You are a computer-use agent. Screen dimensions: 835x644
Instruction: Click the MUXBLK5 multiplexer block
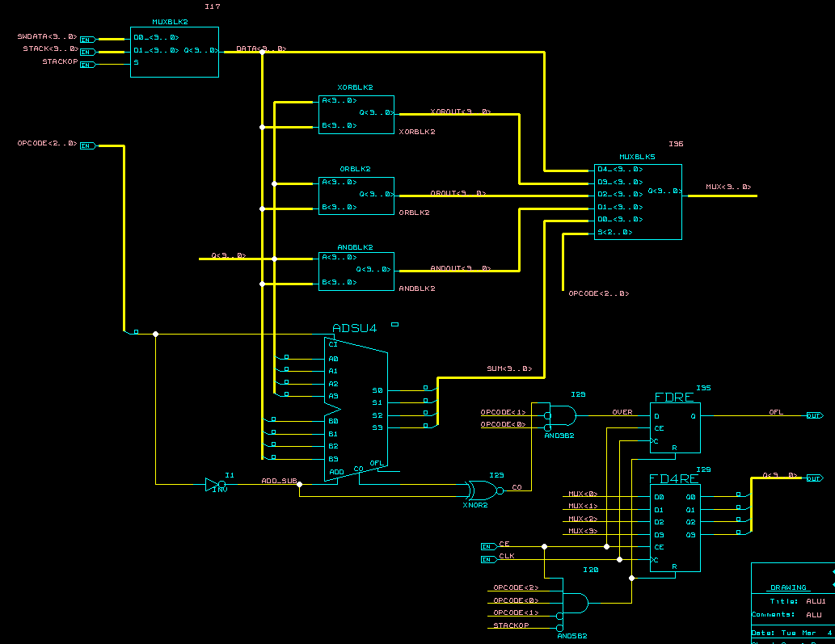pos(638,201)
